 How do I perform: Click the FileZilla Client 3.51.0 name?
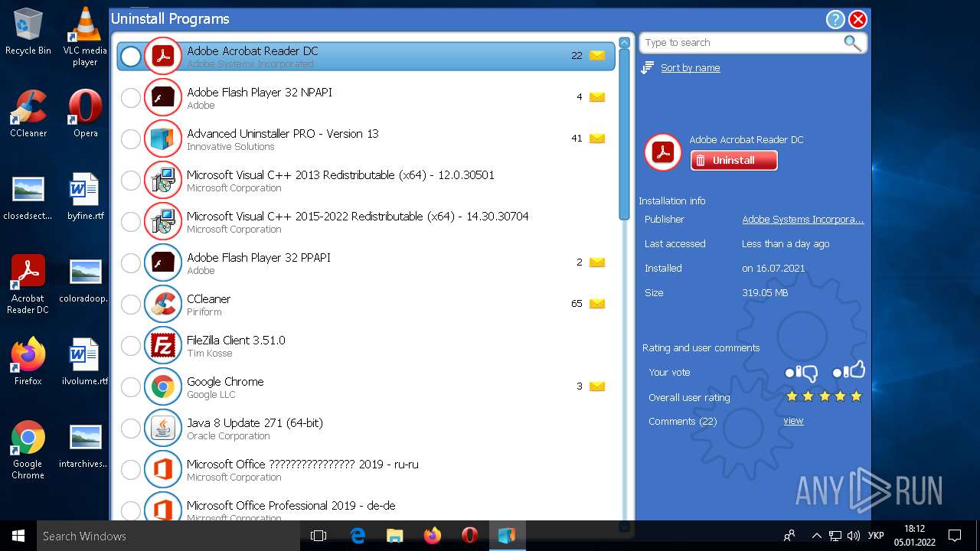(x=236, y=341)
